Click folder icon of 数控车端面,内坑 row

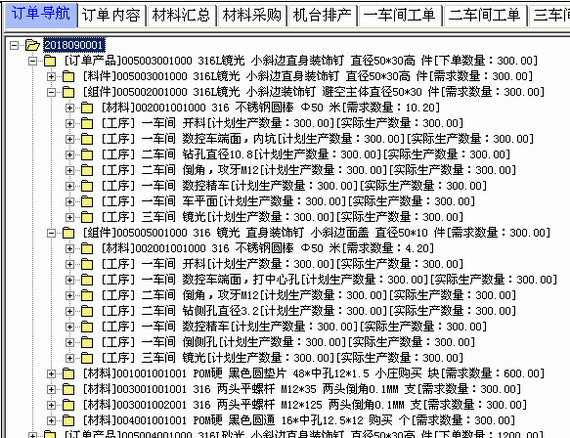(87, 139)
